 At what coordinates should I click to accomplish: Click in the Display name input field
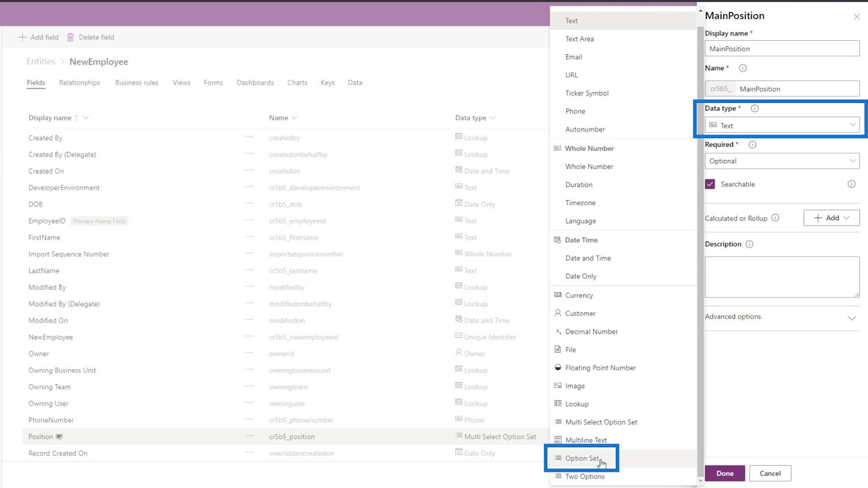[x=782, y=49]
